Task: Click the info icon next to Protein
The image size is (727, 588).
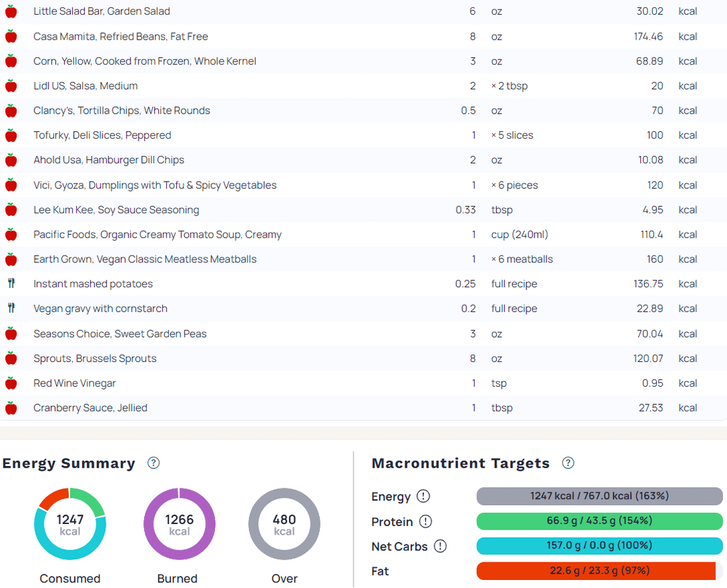Action: pyautogui.click(x=425, y=521)
